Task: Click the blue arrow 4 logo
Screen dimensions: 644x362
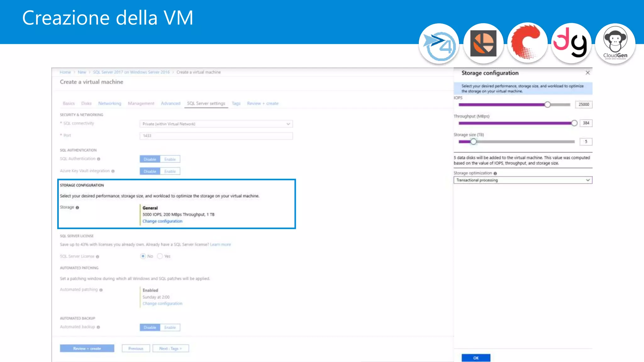Action: (439, 43)
